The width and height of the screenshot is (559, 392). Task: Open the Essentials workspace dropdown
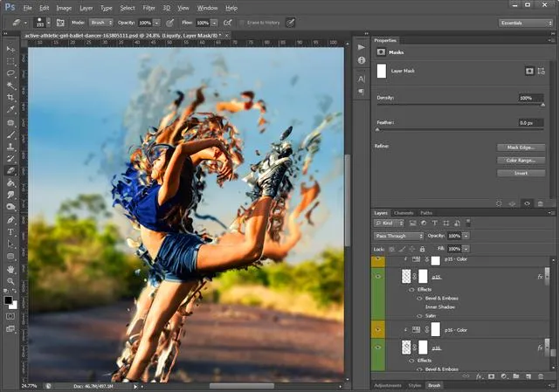(525, 23)
